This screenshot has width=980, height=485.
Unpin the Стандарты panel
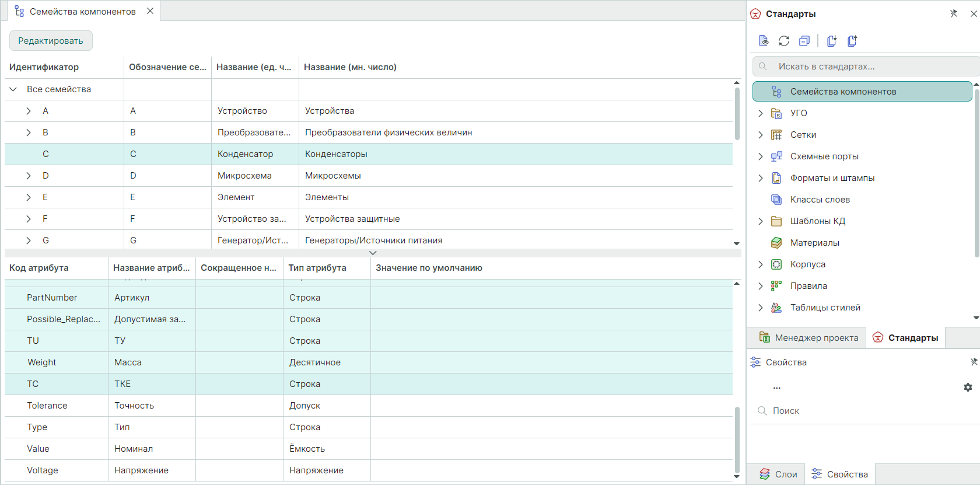954,13
